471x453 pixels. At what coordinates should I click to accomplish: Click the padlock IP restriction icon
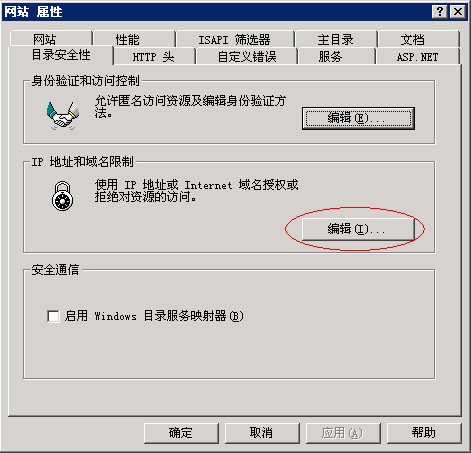point(63,196)
